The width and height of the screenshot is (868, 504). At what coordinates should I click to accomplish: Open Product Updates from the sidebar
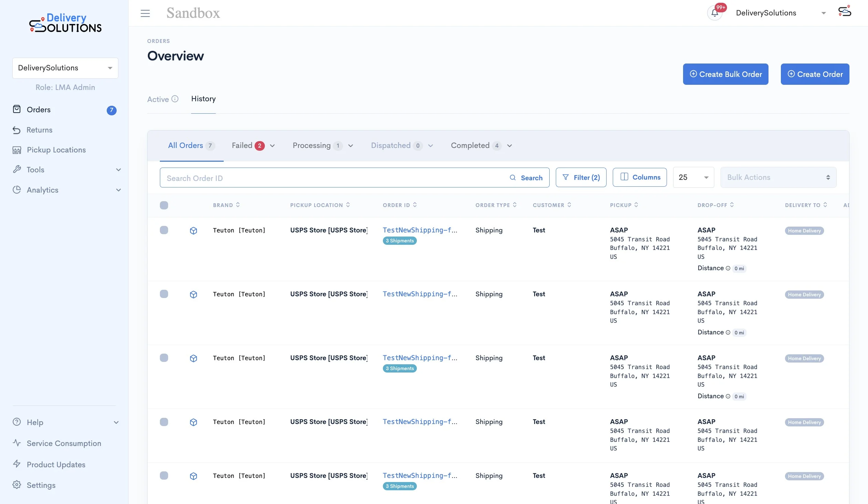[56, 465]
